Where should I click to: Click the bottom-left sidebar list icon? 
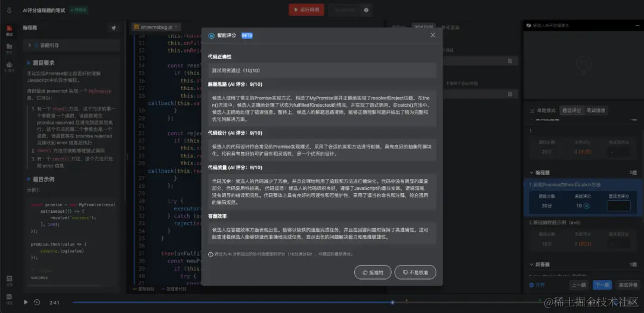click(9, 280)
